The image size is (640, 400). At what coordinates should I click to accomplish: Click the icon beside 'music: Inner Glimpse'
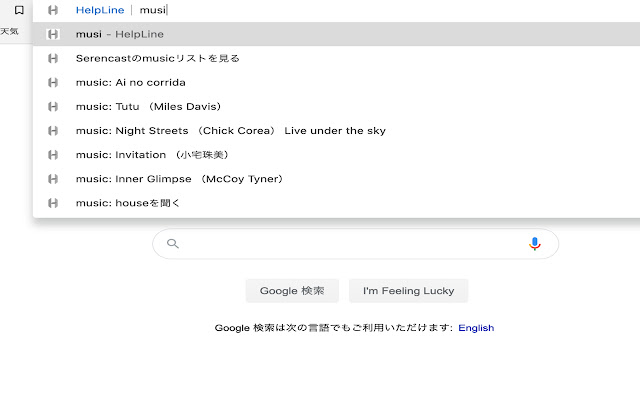(x=53, y=178)
